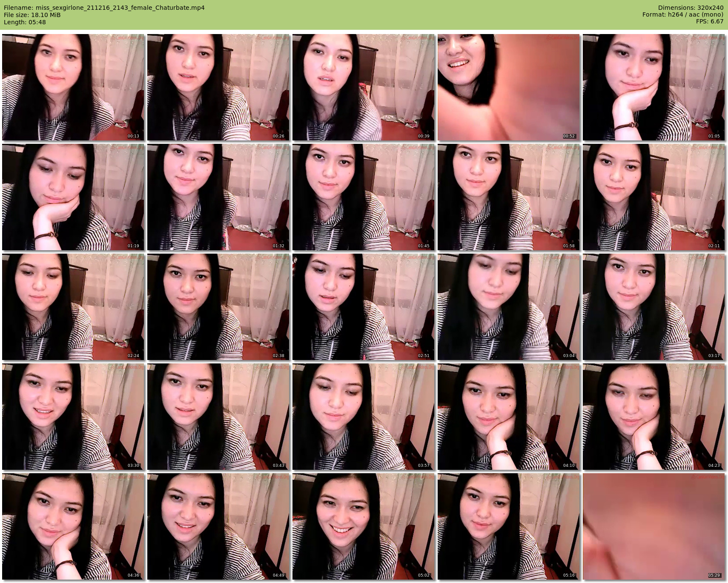Select the 'File size: 18.10 MiB' text

pos(32,15)
